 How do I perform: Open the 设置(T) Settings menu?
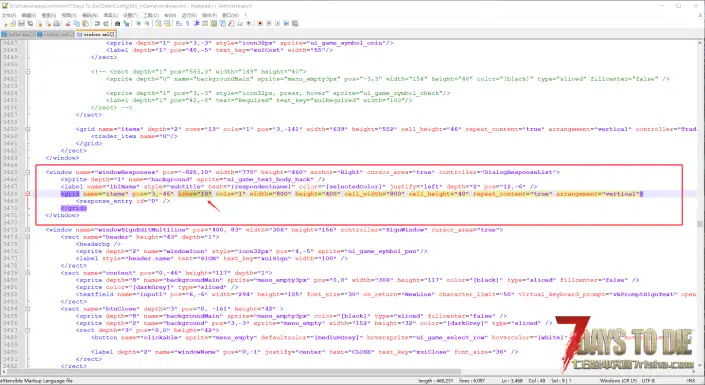[130, 15]
